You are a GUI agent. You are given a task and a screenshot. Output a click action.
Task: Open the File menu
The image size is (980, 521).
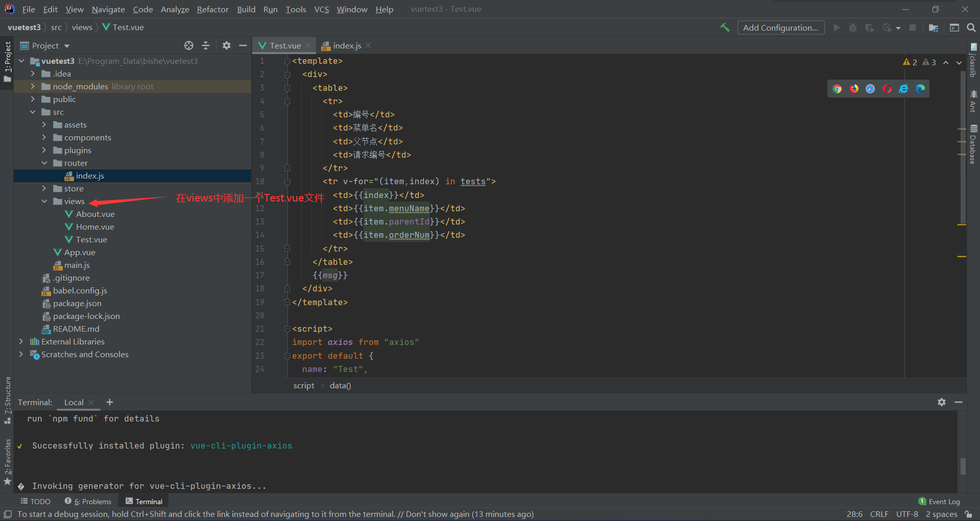[29, 9]
